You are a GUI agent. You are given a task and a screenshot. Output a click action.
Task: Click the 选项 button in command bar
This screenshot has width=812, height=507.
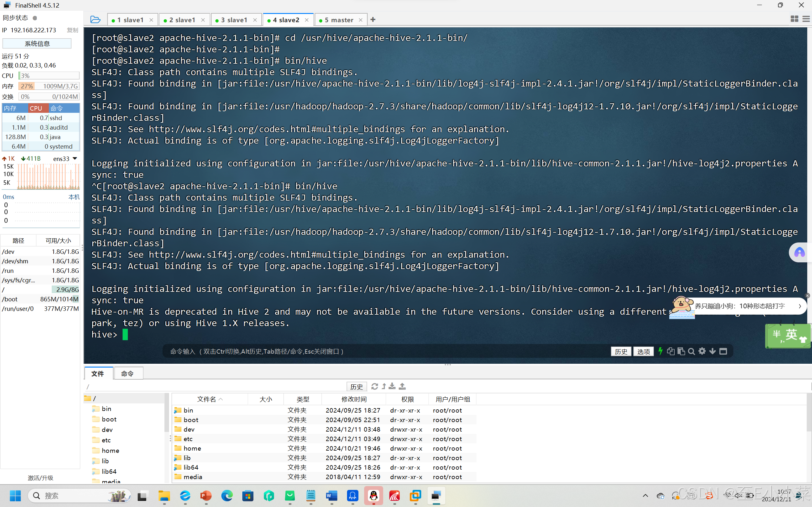pyautogui.click(x=643, y=351)
